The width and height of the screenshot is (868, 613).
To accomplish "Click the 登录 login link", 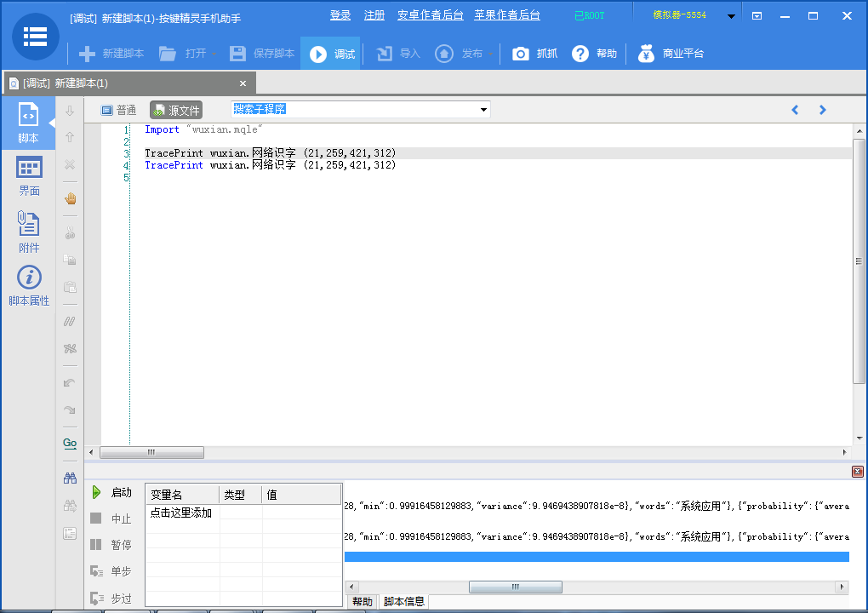I will [340, 15].
